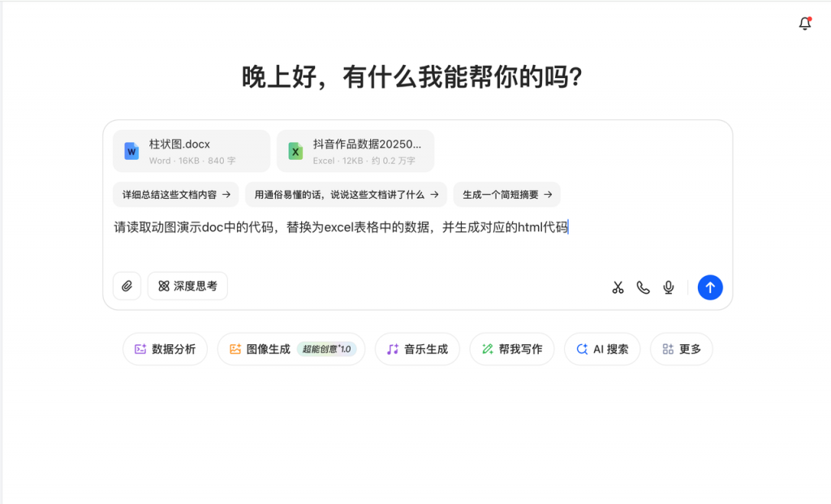Click the 深度思考 atom icon
The image size is (831, 504).
[x=164, y=286]
